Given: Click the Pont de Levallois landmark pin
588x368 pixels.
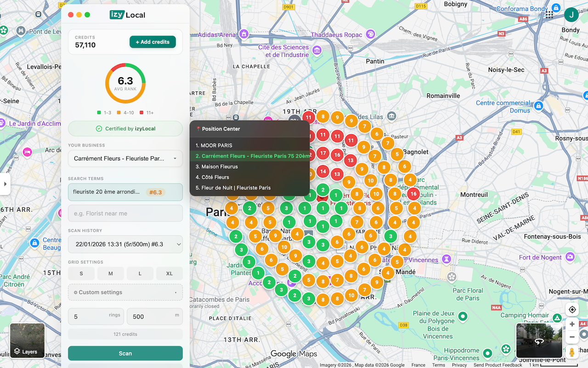Looking at the screenshot, I should pos(21,31).
